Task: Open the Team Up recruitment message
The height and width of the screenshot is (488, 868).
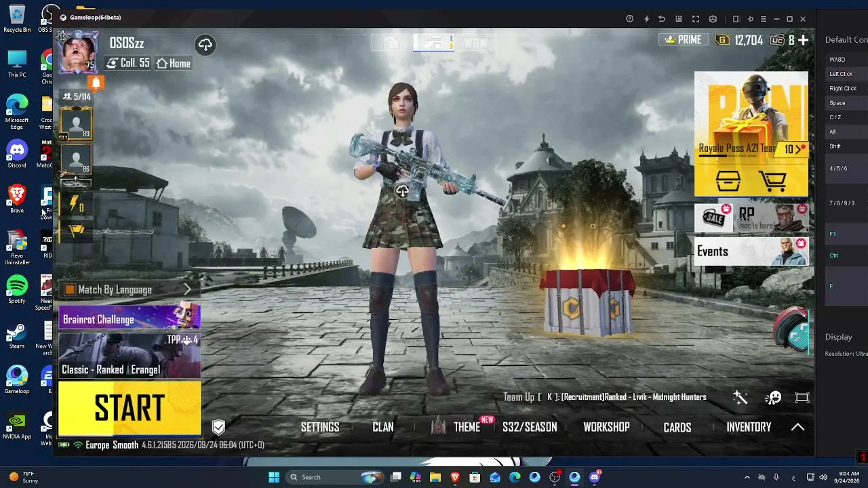Action: pos(605,397)
